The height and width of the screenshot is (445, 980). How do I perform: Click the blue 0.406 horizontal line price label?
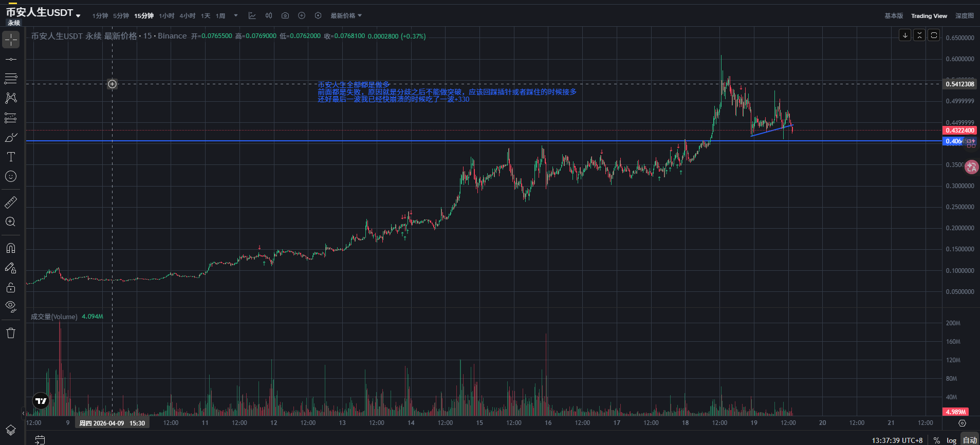953,141
